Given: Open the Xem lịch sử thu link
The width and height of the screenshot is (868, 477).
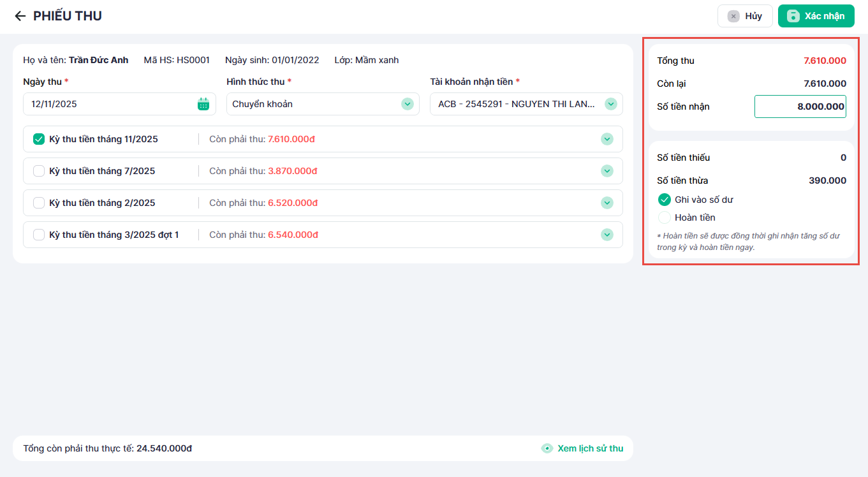Looking at the screenshot, I should point(590,448).
